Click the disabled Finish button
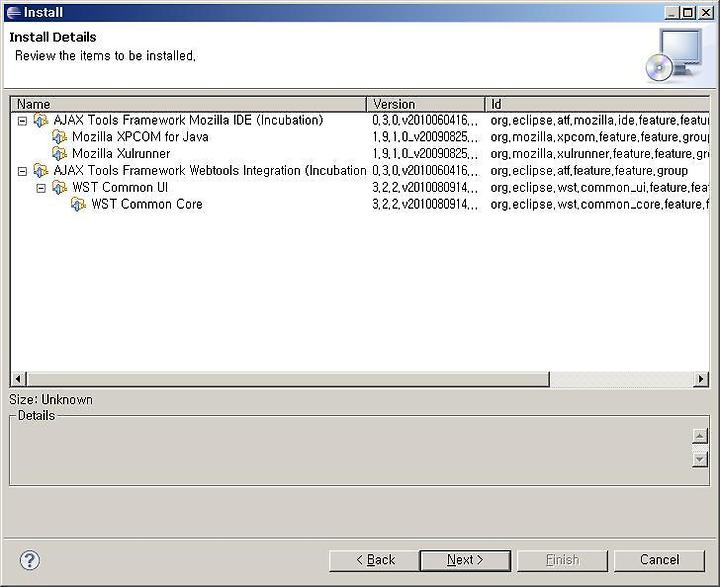Screen dimensions: 720x587 pos(562,560)
